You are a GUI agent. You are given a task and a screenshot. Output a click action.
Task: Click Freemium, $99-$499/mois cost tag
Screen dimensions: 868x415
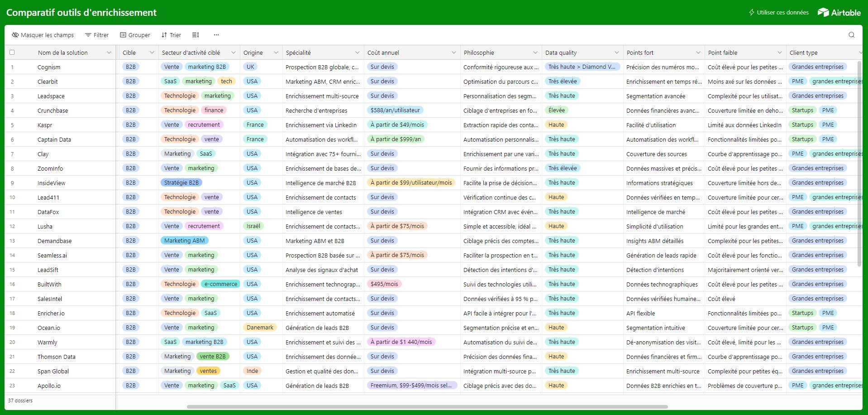pyautogui.click(x=412, y=385)
